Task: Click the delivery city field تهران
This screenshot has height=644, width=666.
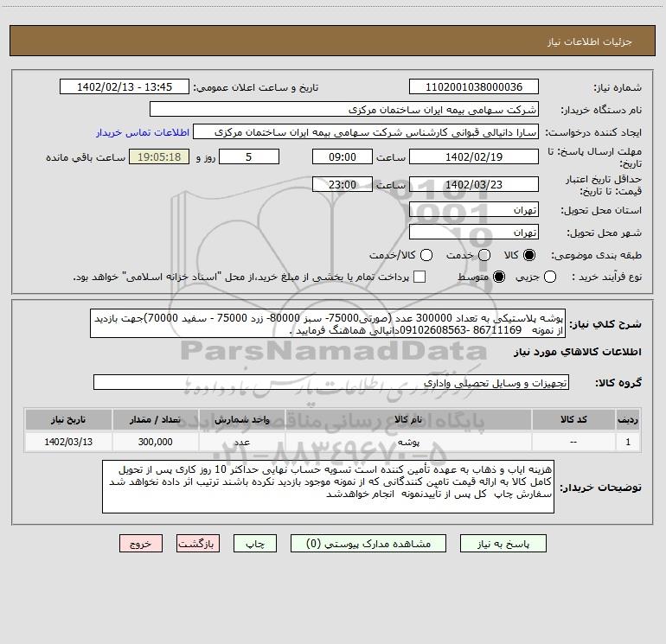Action: click(474, 233)
